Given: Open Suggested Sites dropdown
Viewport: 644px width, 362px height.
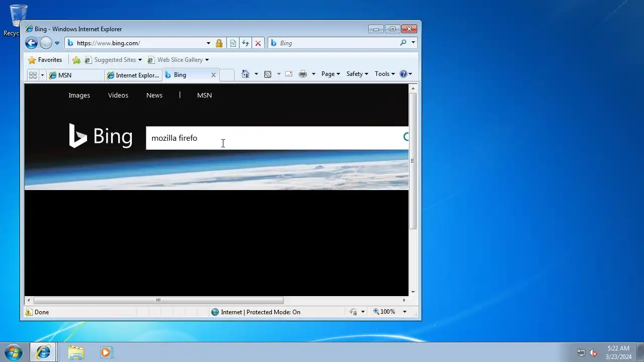Looking at the screenshot, I should [x=113, y=60].
